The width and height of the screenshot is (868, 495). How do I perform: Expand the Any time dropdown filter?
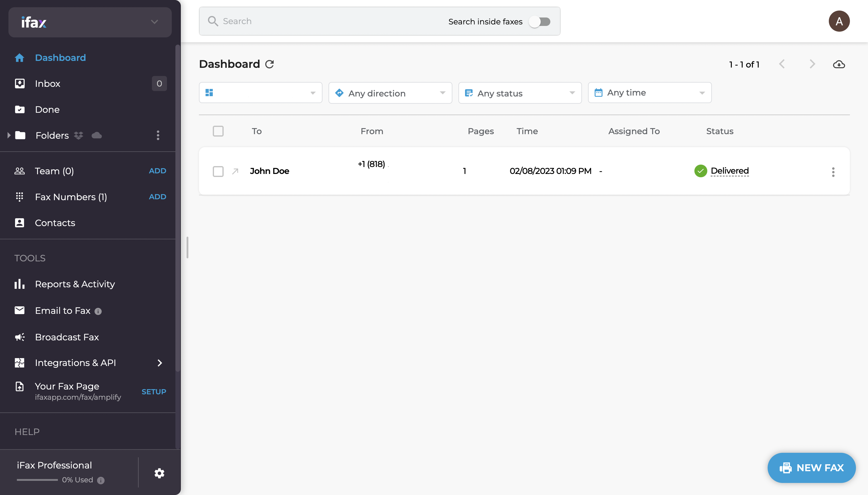(650, 93)
